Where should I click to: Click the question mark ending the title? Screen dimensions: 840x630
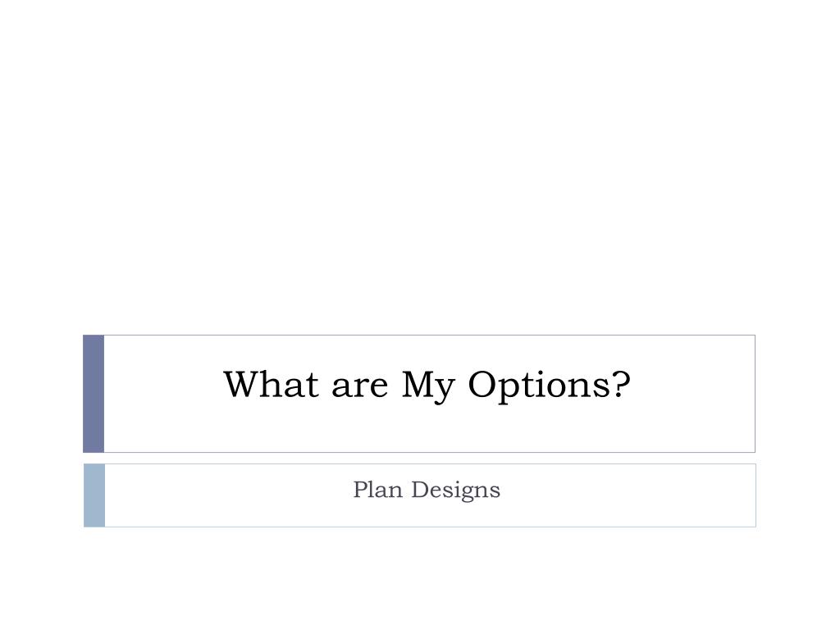point(620,384)
